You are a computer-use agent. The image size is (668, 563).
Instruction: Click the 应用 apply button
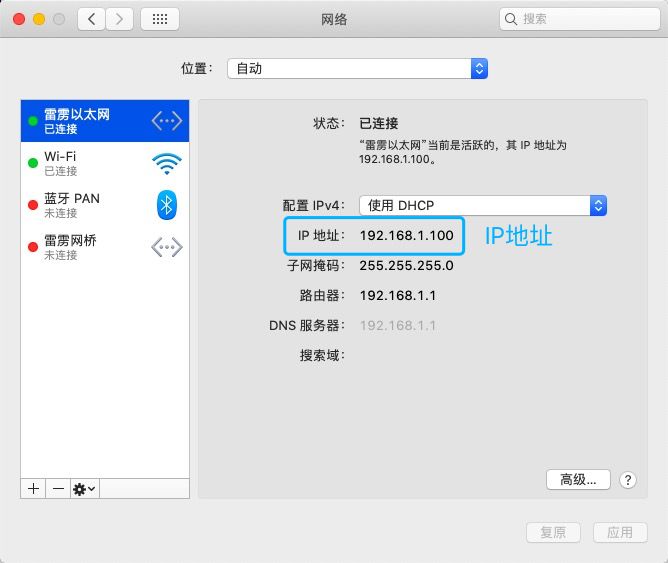pyautogui.click(x=620, y=532)
